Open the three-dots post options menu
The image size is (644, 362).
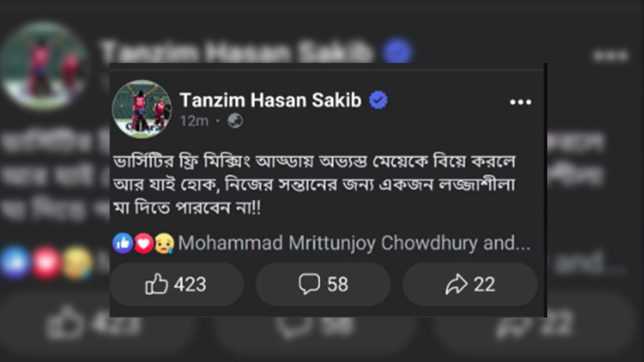(x=520, y=102)
